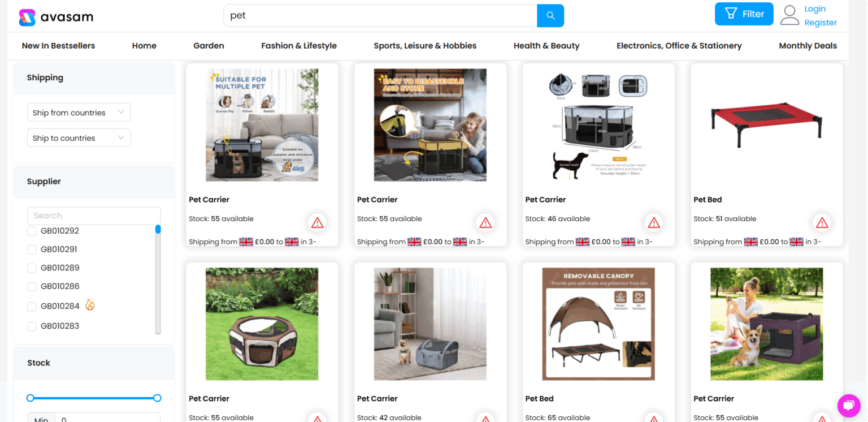Open Electronics, Office & Stationery menu
The image size is (868, 422).
click(679, 46)
